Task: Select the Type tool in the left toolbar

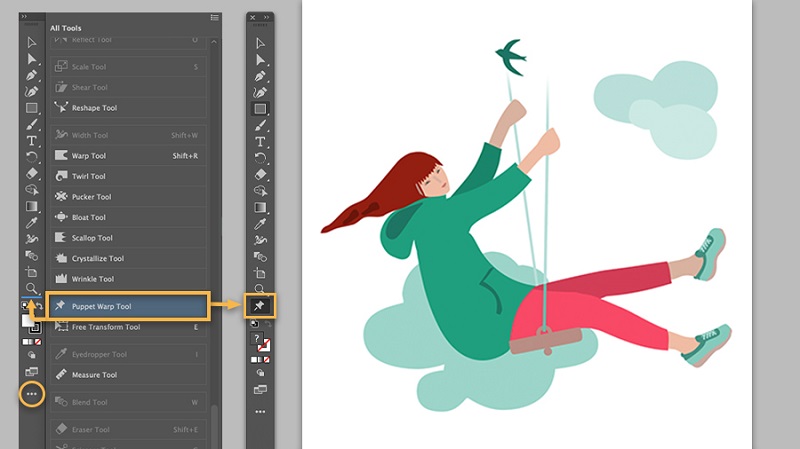Action: (32, 141)
